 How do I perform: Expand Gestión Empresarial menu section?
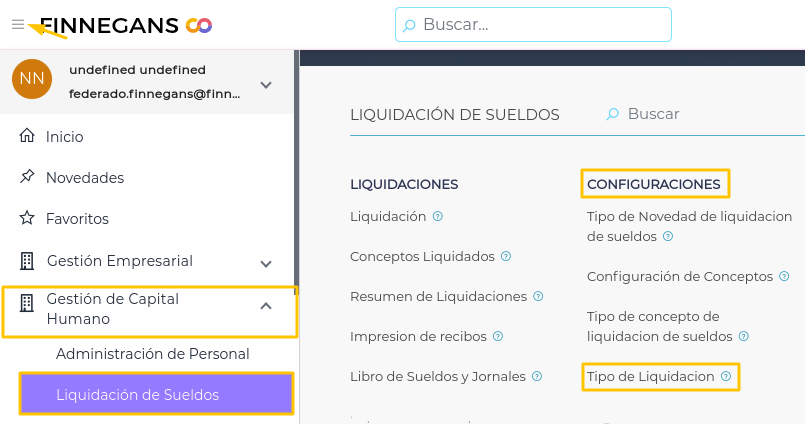click(x=266, y=264)
